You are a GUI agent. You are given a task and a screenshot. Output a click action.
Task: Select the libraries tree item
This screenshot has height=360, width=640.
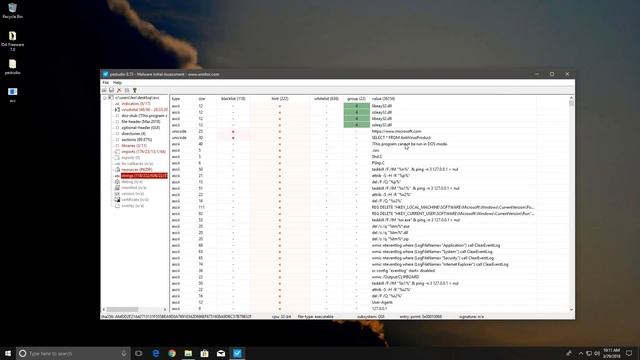[x=134, y=146]
